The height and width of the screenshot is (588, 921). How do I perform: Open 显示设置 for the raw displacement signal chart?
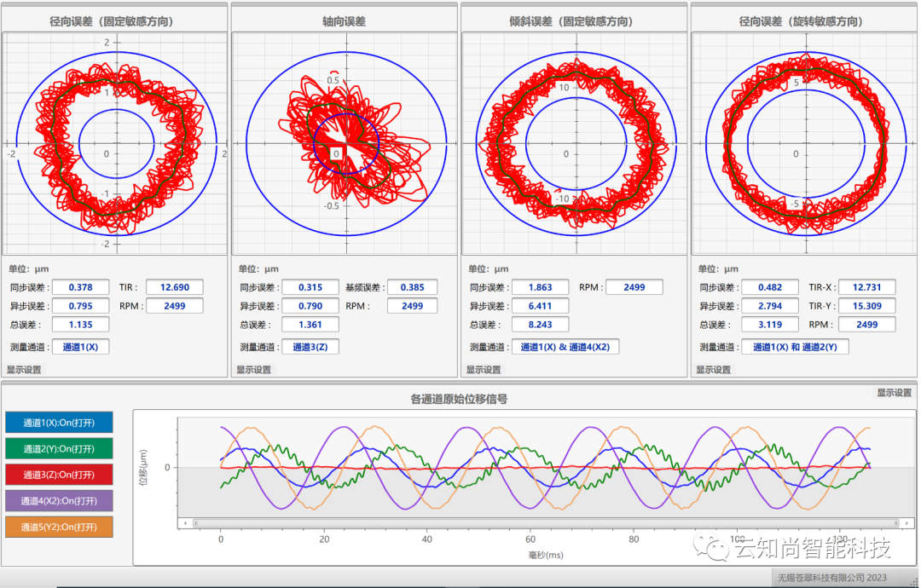894,393
